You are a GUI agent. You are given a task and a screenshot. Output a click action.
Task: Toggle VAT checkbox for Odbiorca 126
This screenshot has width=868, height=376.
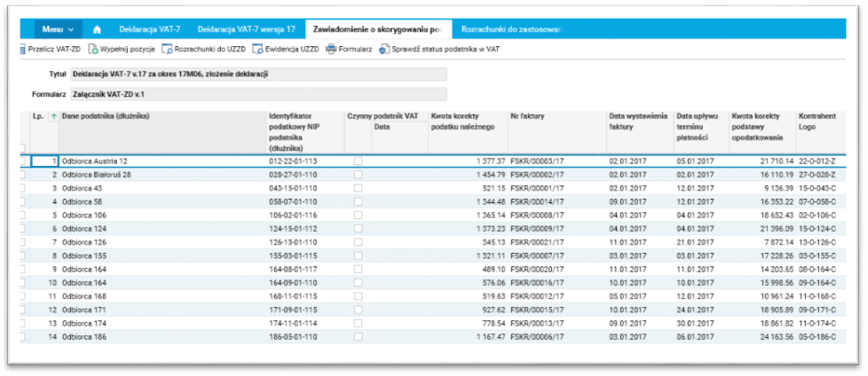[x=359, y=241]
